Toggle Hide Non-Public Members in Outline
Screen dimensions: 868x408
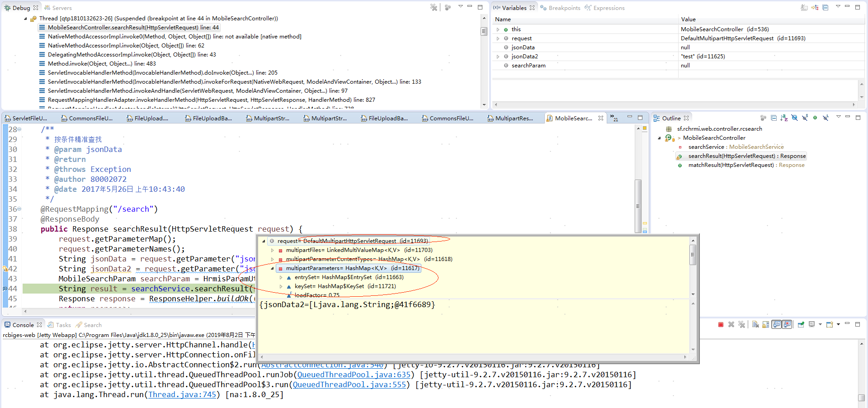[815, 118]
